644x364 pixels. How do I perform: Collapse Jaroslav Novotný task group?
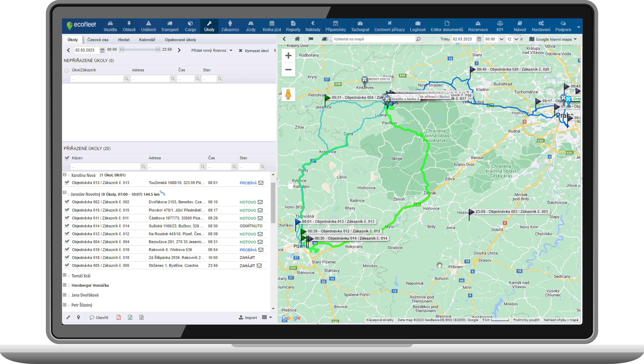pos(65,192)
